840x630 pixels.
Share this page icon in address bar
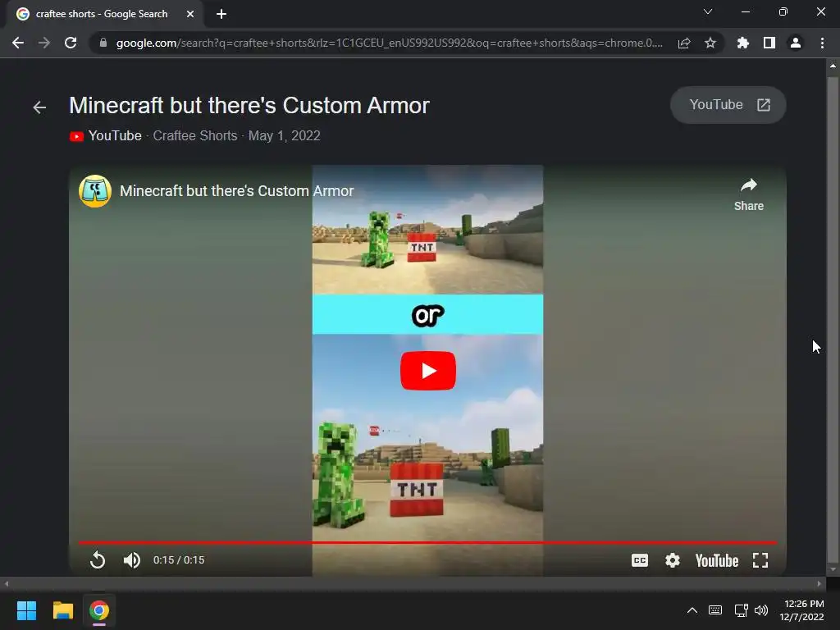coord(683,43)
